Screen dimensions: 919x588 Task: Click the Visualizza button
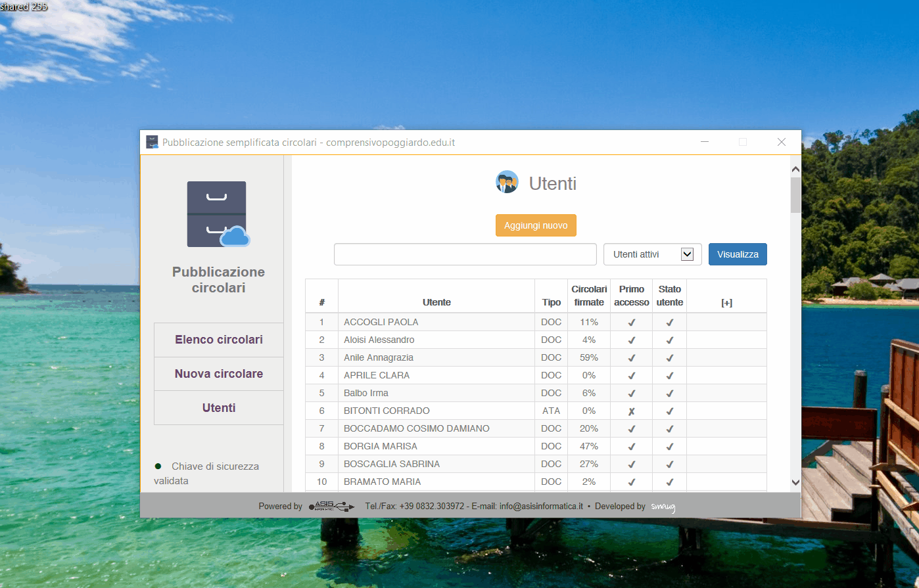tap(738, 254)
